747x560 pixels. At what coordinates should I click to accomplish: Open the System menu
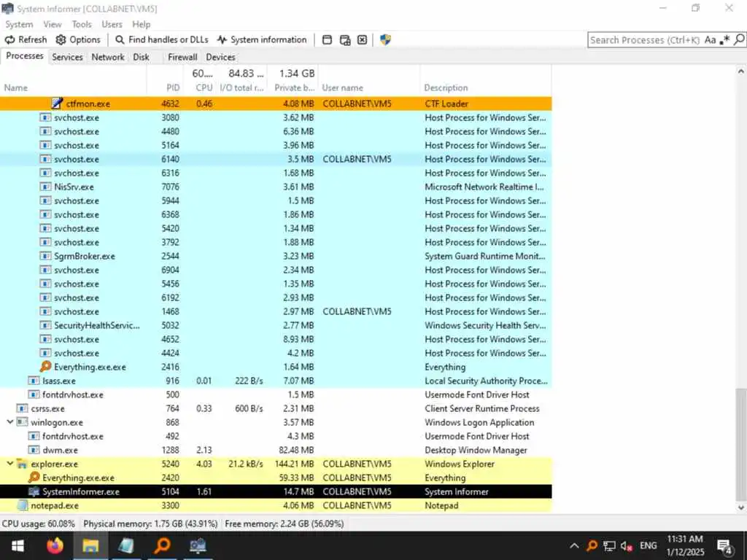19,24
